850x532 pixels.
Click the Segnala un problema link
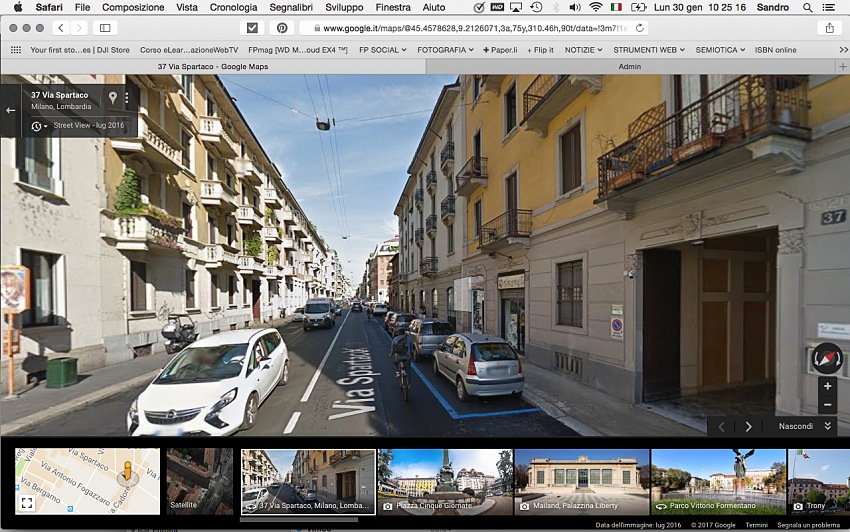point(808,525)
